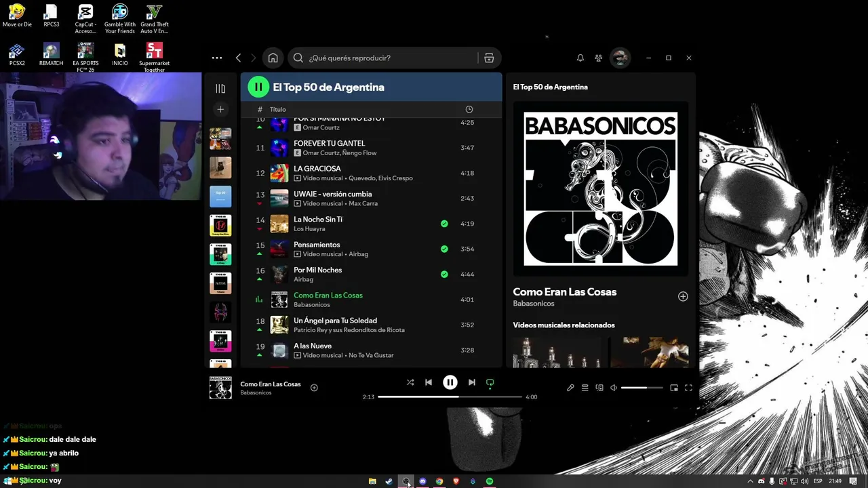
Task: Open Discord from the taskbar
Action: (422, 481)
